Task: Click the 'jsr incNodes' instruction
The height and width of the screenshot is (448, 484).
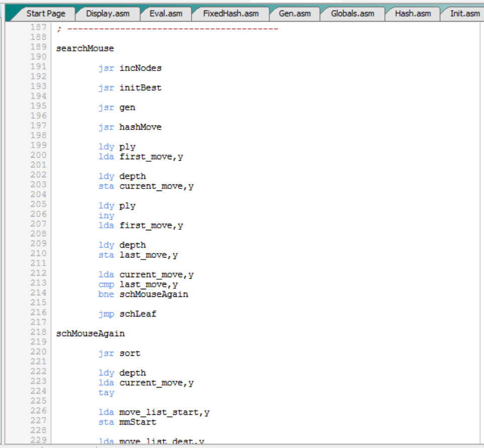Action: [x=130, y=68]
